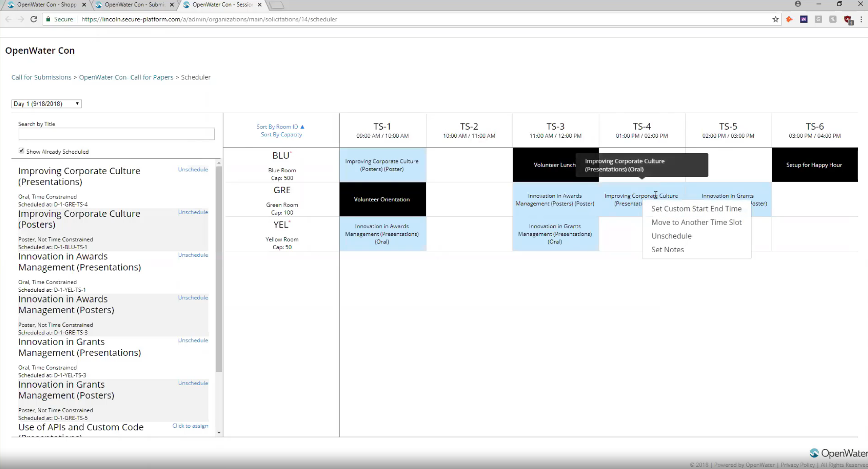Select the Setup for Happy Hour block
868x469 pixels.
click(x=815, y=165)
